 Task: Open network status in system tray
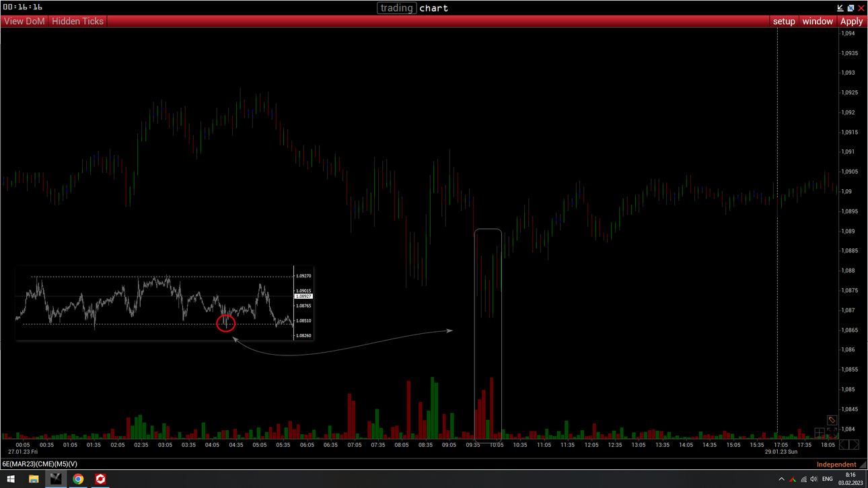coord(803,479)
